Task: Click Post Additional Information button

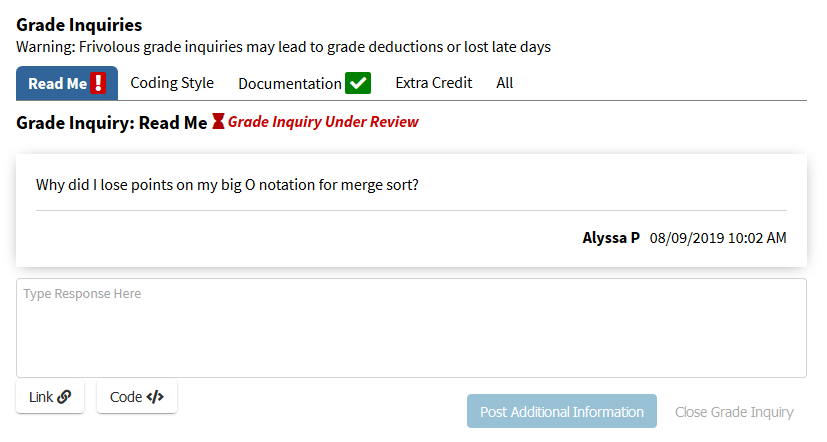Action: pos(562,411)
